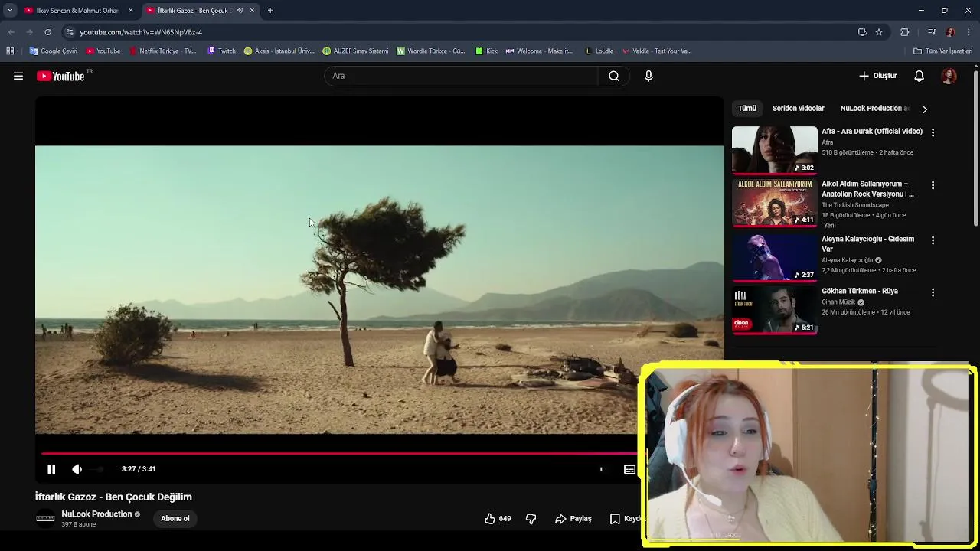
Task: Close the İftarlık Gazoz browser tab
Action: pyautogui.click(x=252, y=11)
